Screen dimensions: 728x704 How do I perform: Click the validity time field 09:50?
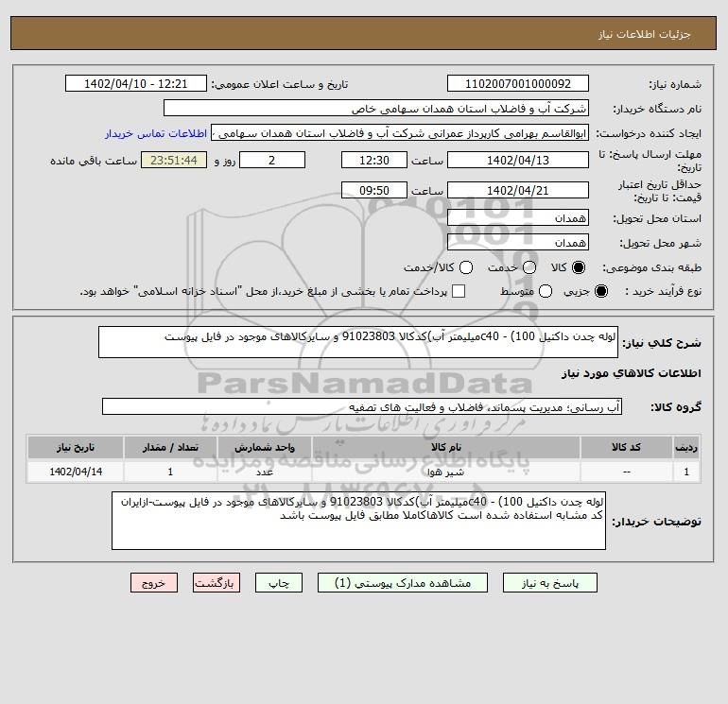click(x=373, y=190)
